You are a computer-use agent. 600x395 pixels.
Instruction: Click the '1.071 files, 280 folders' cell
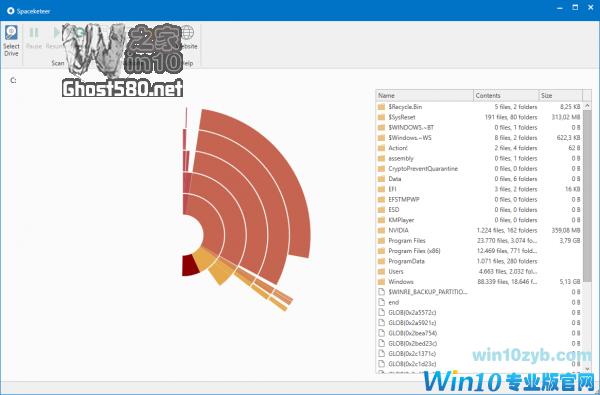point(507,261)
